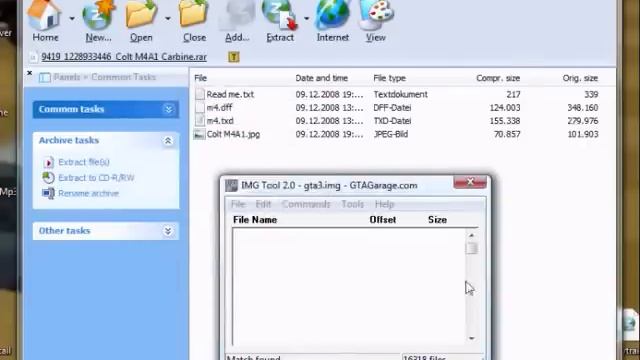Expand the Open dropdown arrow

click(x=168, y=18)
